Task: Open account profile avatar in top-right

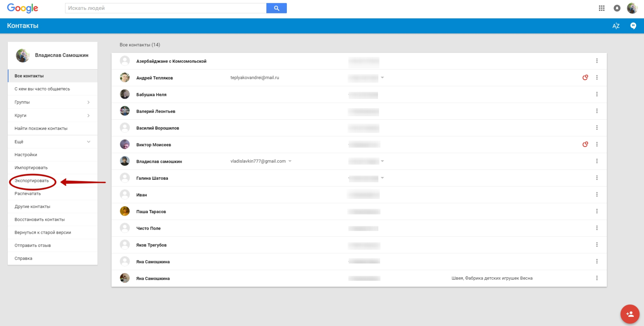Action: 632,8
